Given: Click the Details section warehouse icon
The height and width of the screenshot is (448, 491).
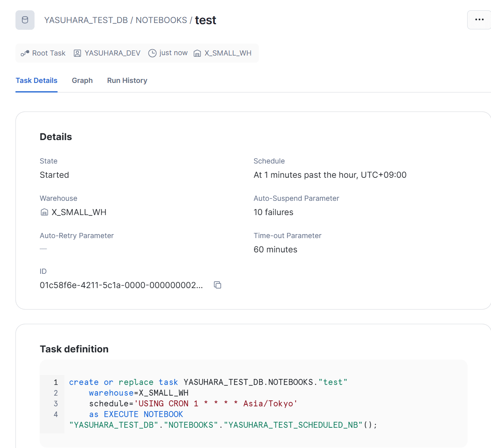Looking at the screenshot, I should 44,212.
